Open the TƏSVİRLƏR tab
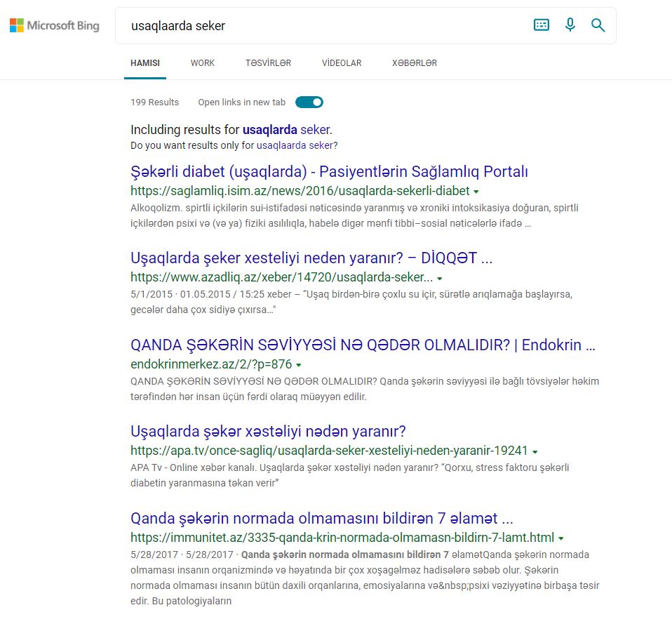The image size is (672, 617). pyautogui.click(x=268, y=62)
